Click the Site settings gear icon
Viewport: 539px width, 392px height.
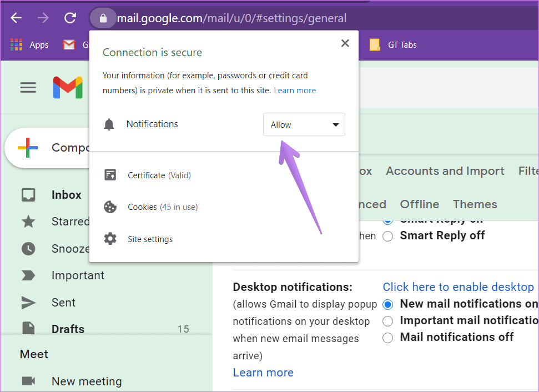coord(110,239)
